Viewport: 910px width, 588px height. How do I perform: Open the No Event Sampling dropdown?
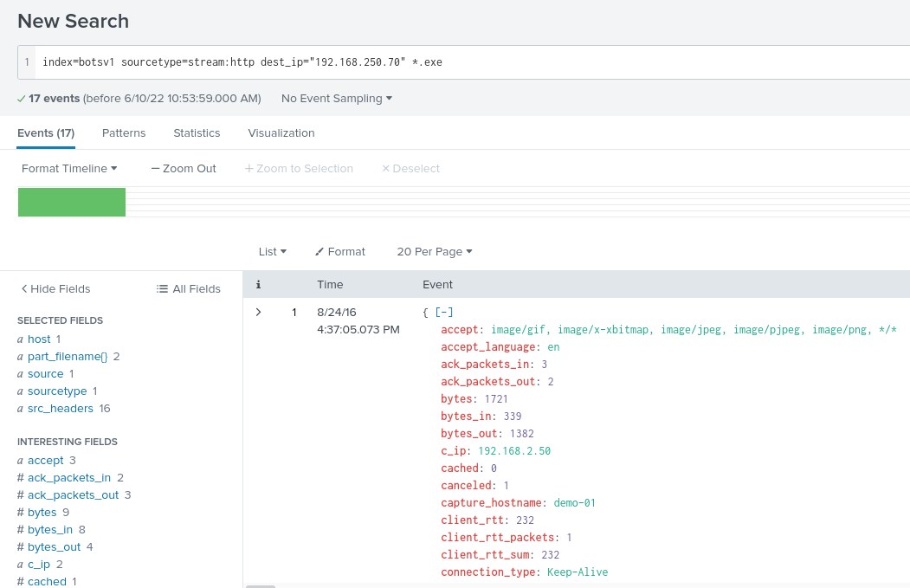tap(337, 99)
